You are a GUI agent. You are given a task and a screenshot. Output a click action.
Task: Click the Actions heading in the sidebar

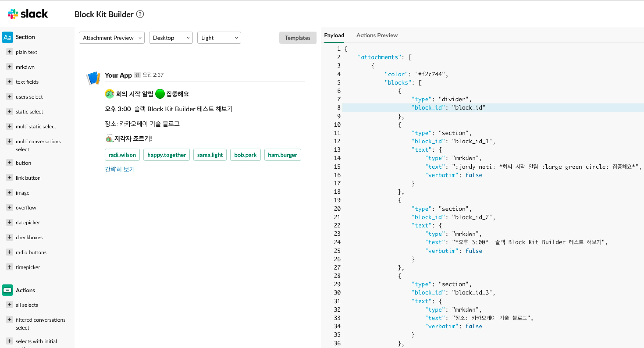point(25,290)
